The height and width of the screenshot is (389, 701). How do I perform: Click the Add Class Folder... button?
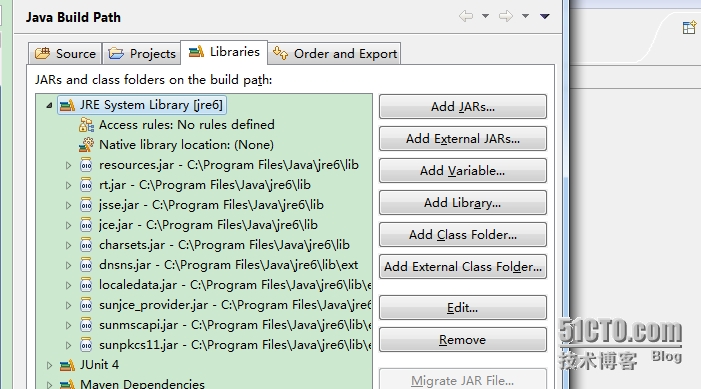click(463, 235)
